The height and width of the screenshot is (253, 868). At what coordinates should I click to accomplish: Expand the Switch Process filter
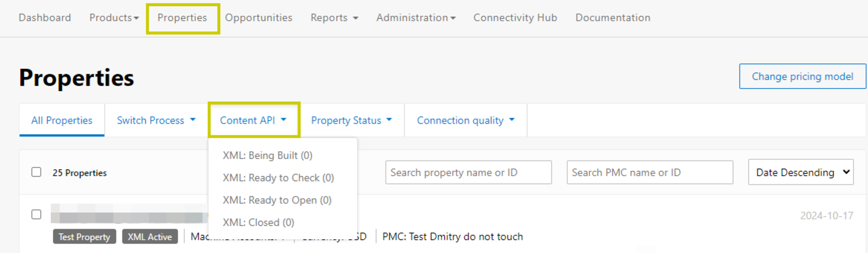pos(156,121)
